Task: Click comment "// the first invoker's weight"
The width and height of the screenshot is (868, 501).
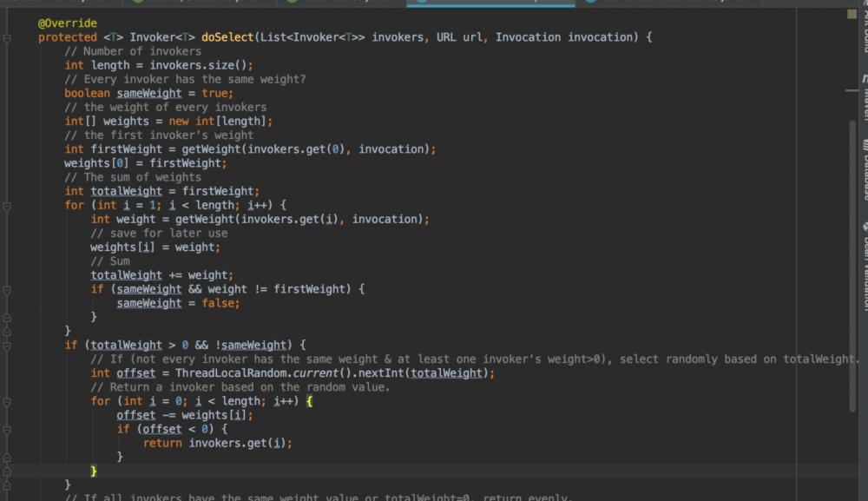Action: 159,135
